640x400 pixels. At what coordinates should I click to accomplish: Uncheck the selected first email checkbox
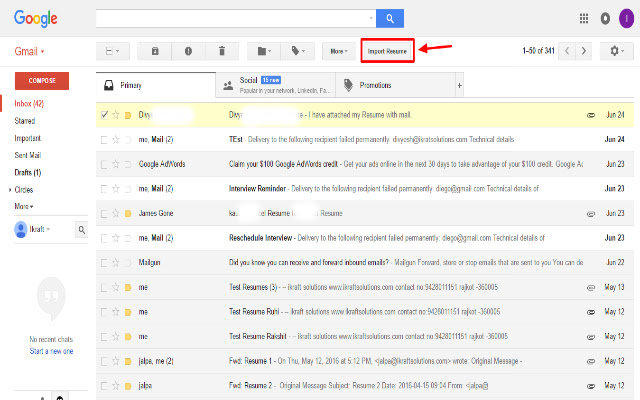pyautogui.click(x=104, y=115)
